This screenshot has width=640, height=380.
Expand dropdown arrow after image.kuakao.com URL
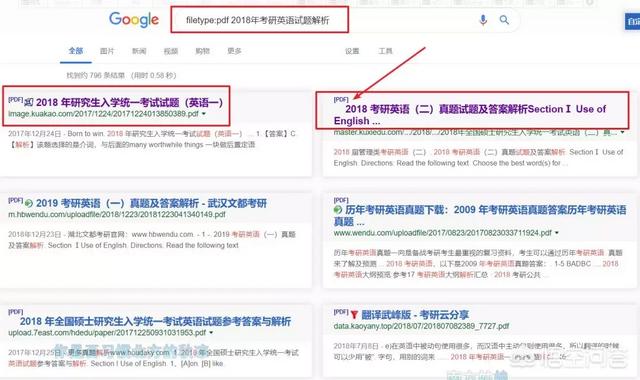tap(204, 114)
